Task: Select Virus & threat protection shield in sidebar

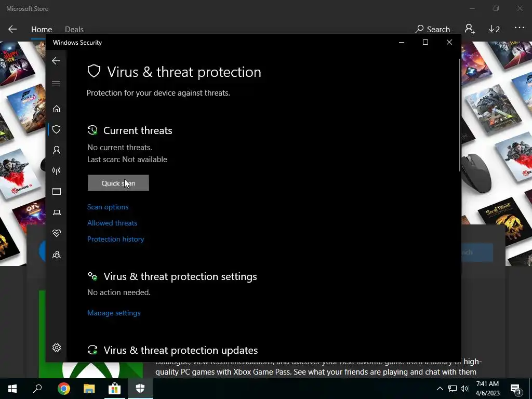Action: 56,129
